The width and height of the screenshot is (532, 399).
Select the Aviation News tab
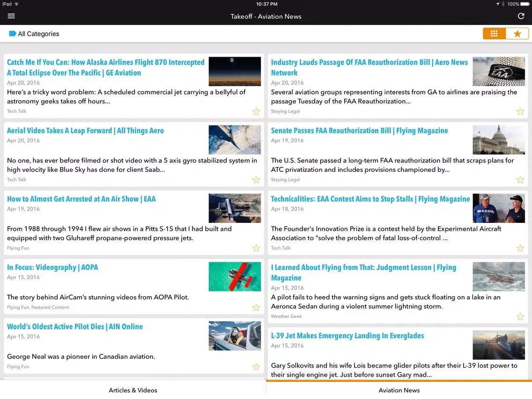[399, 390]
